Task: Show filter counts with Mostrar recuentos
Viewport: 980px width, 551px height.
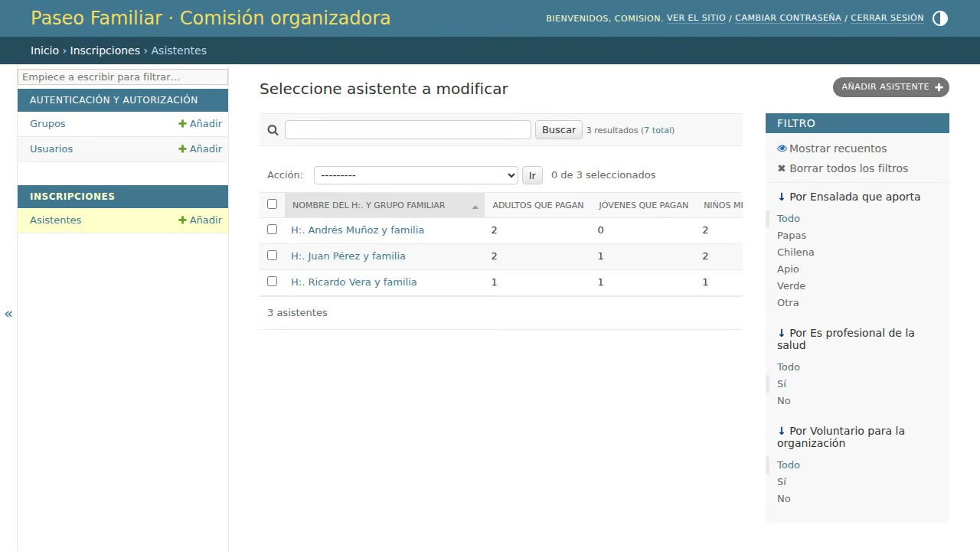Action: pos(832,148)
